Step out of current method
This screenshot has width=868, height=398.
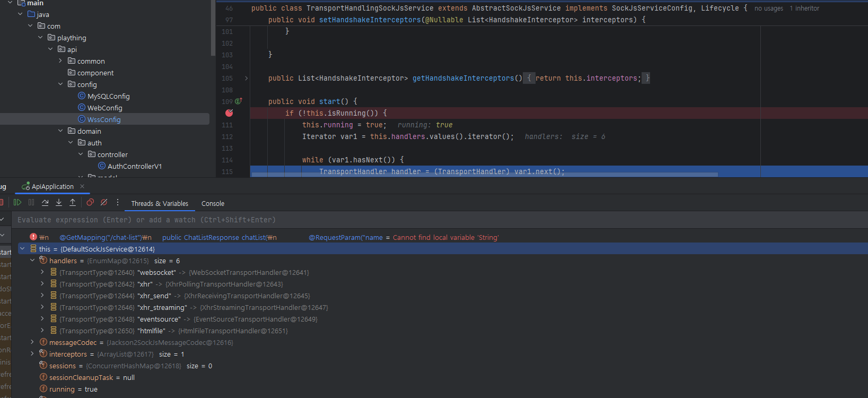click(73, 202)
